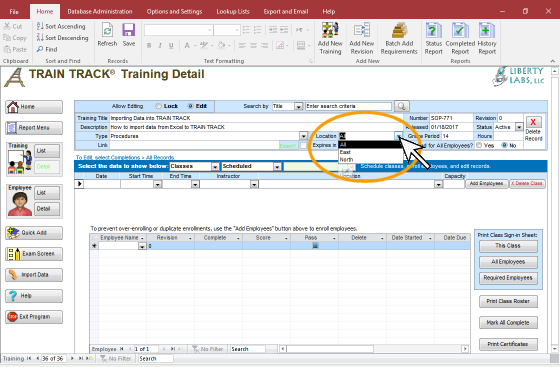Click the Mark All Complete button
Image resolution: width=560 pixels, height=367 pixels.
click(x=508, y=322)
